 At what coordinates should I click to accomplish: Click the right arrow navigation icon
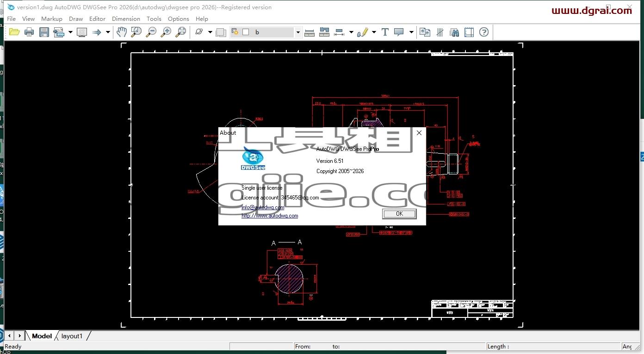pyautogui.click(x=97, y=32)
